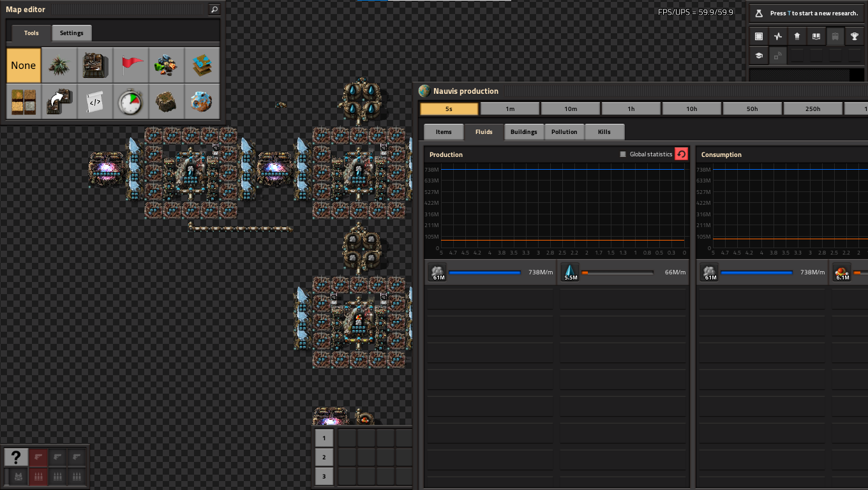The height and width of the screenshot is (490, 868).
Task: Switch time range to 1m
Action: click(x=509, y=109)
